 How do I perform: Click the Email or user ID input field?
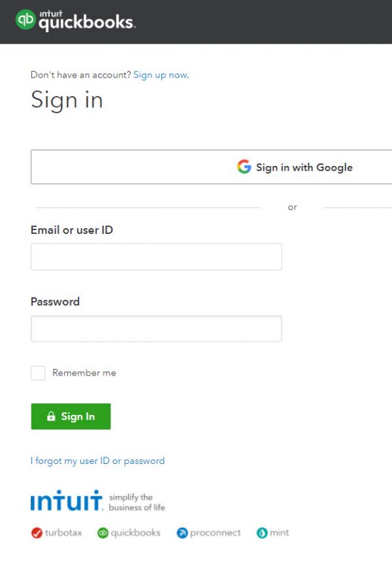pyautogui.click(x=156, y=256)
